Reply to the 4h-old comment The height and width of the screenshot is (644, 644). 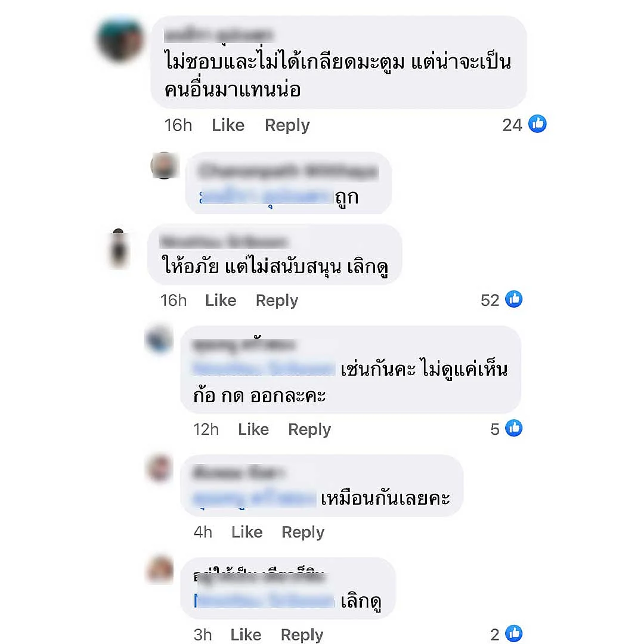[303, 532]
